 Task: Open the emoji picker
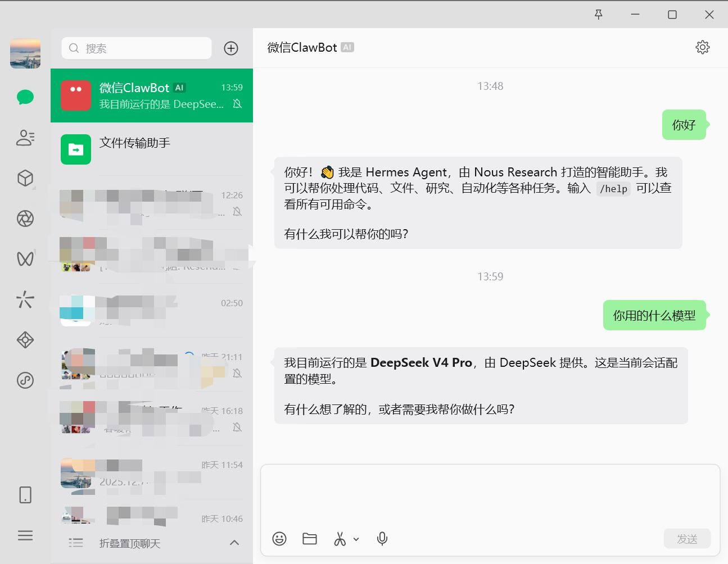pos(279,539)
